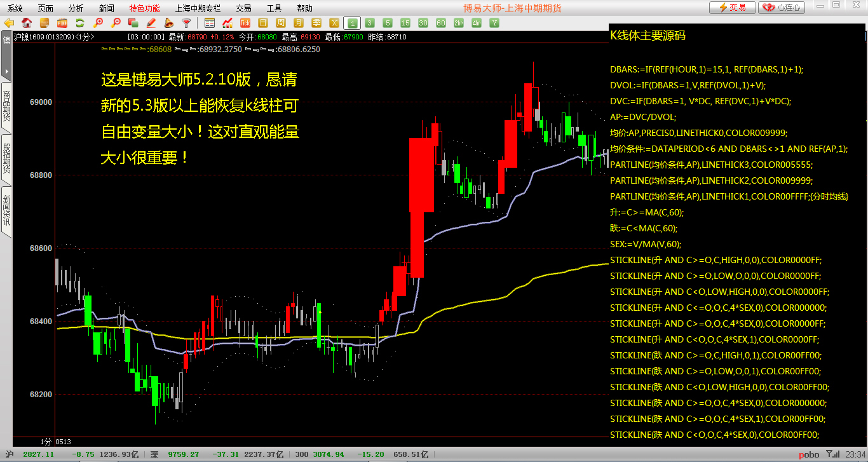Zoom in with the plus magnifier icon
Viewport: 868px width, 462px height.
click(x=98, y=23)
